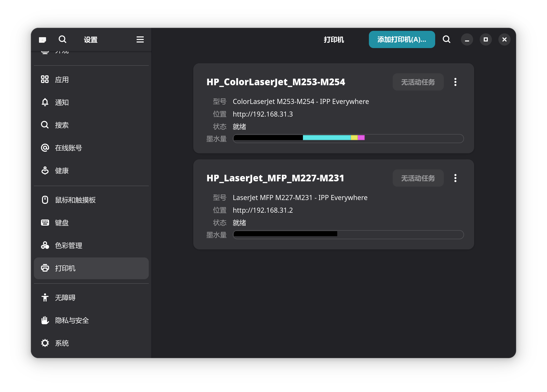This screenshot has height=392, width=547.
Task: Open the 隐私与安全 (Privacy) settings panel
Action: (91, 320)
